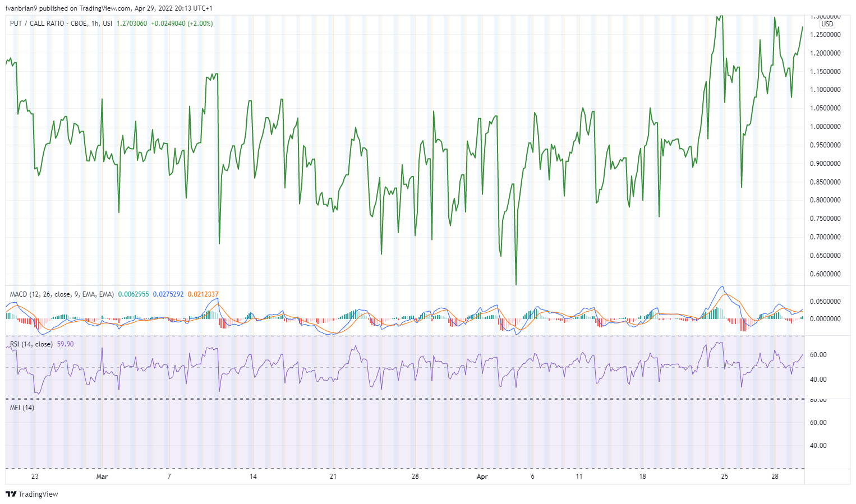Click the 0.6000000 level on the price axis

[x=825, y=274]
